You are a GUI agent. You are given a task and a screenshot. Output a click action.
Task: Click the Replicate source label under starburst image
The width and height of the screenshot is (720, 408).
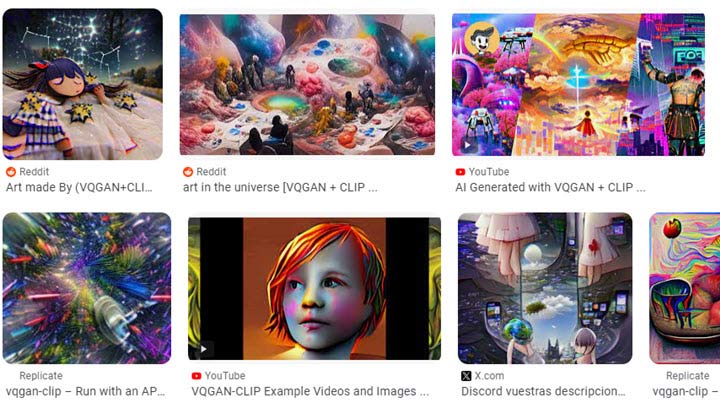pos(41,376)
